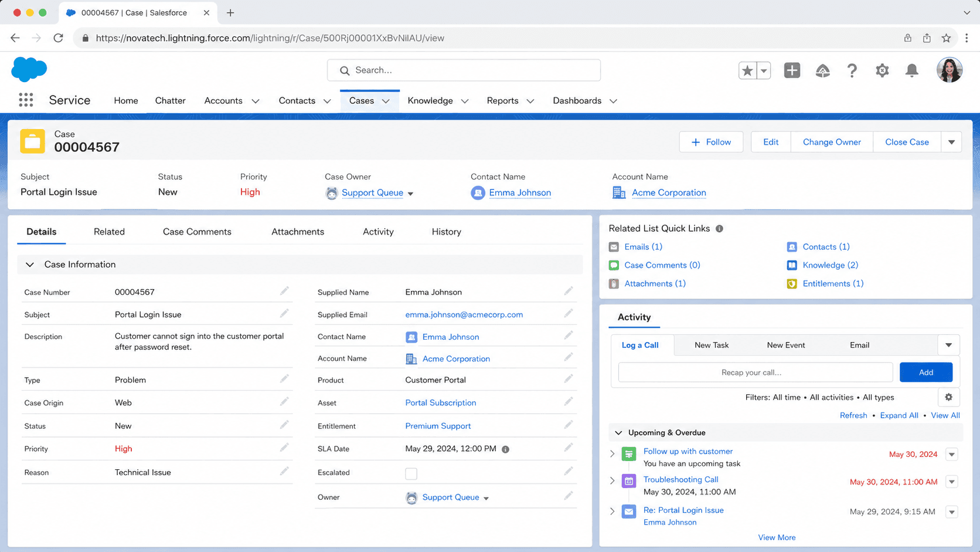Image resolution: width=980 pixels, height=552 pixels.
Task: Open the Setup gear icon
Action: [882, 70]
